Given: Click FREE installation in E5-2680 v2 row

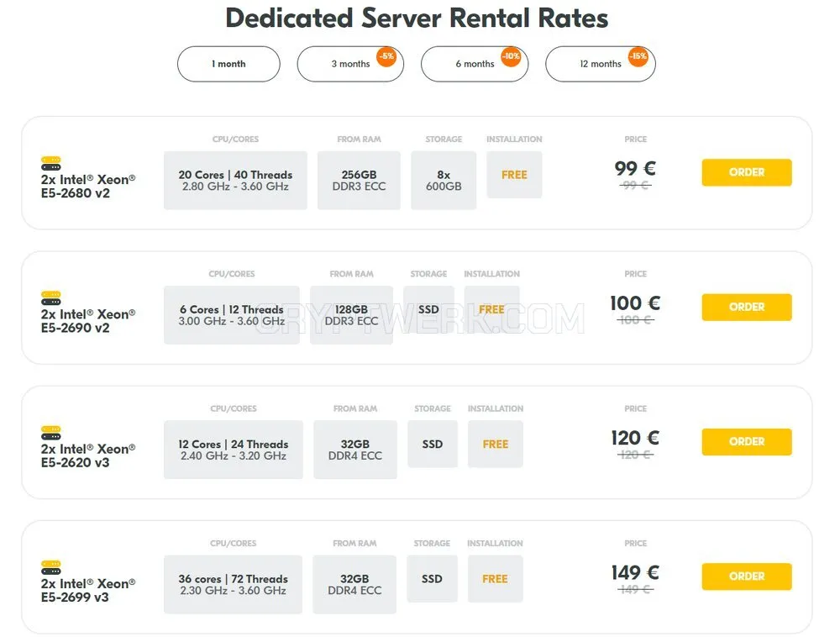Looking at the screenshot, I should pyautogui.click(x=514, y=175).
